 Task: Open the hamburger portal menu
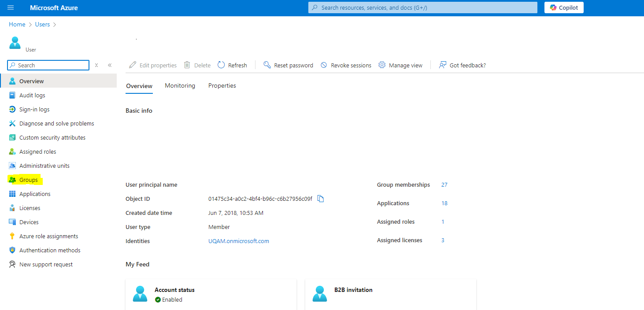click(11, 8)
